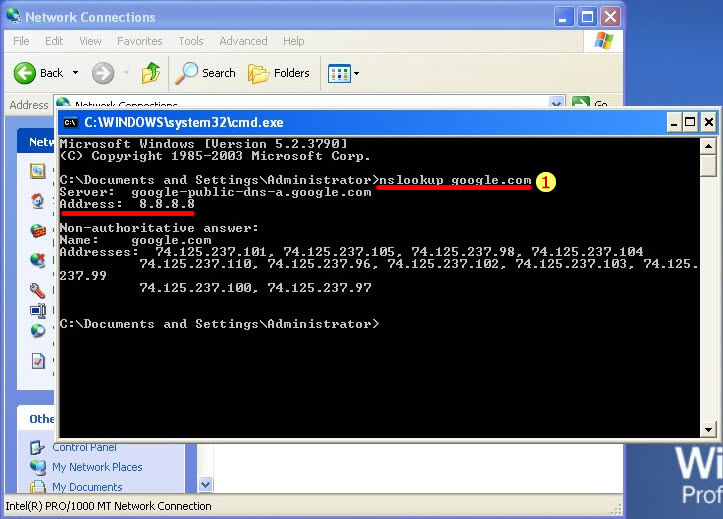This screenshot has width=723, height=519.
Task: Click the view connection status globe icon
Action: coord(38,330)
